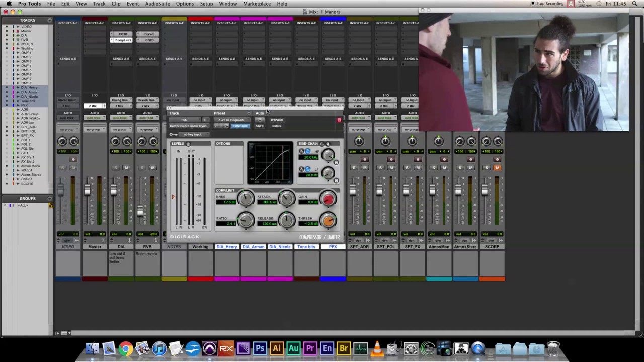
Task: Toggle BYPASS on the compressor plugin
Action: pyautogui.click(x=277, y=120)
